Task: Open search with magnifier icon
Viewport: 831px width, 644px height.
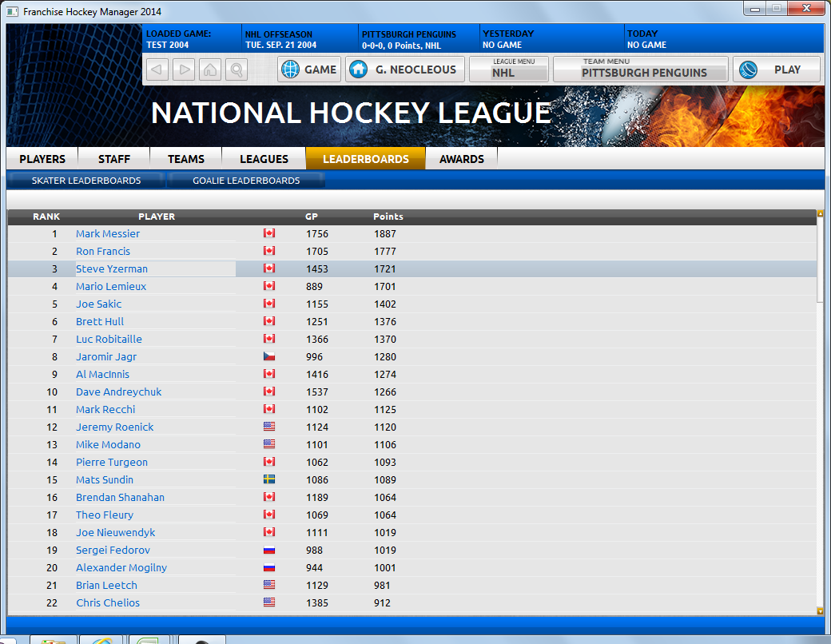Action: coord(237,70)
